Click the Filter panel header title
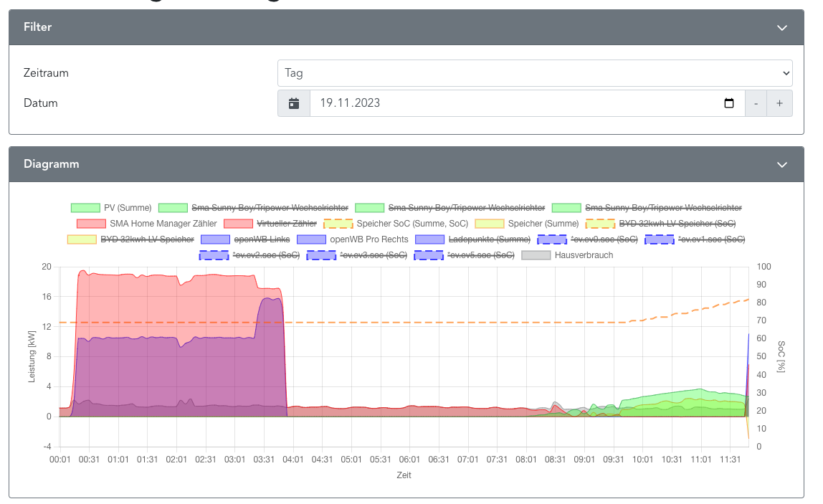The width and height of the screenshot is (823, 504). 38,27
